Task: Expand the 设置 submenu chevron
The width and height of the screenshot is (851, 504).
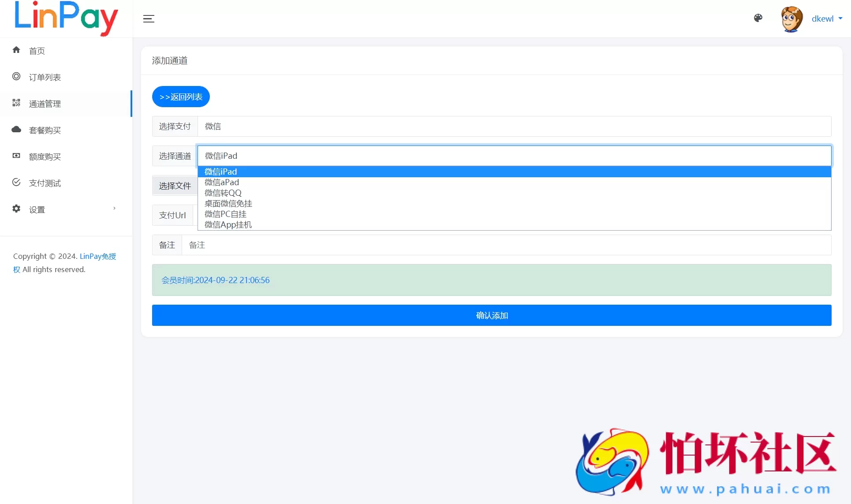Action: (114, 209)
